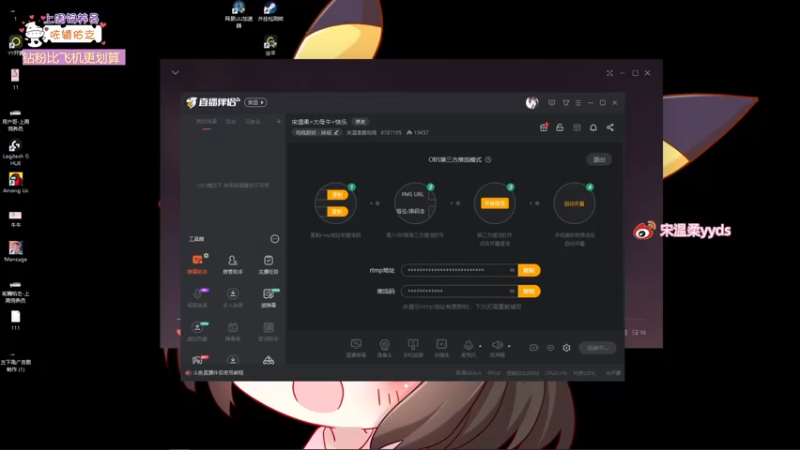Open the feedback message icon in title bar

(552, 103)
